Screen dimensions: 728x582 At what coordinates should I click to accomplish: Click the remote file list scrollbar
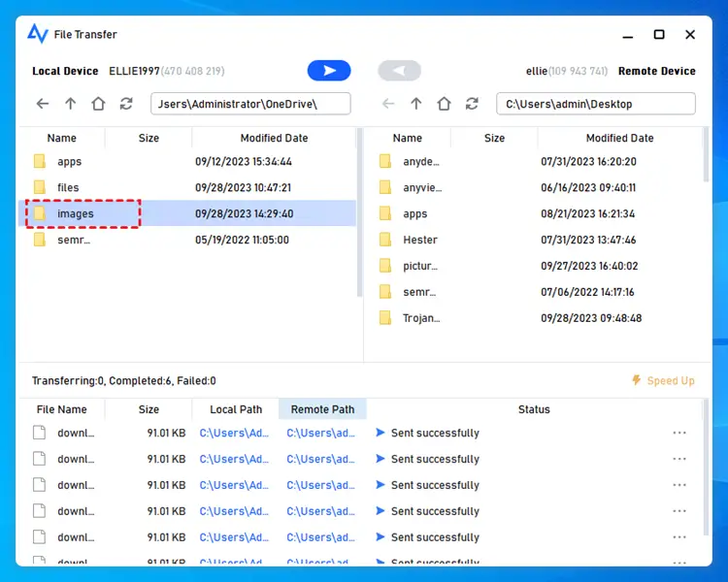pyautogui.click(x=707, y=155)
